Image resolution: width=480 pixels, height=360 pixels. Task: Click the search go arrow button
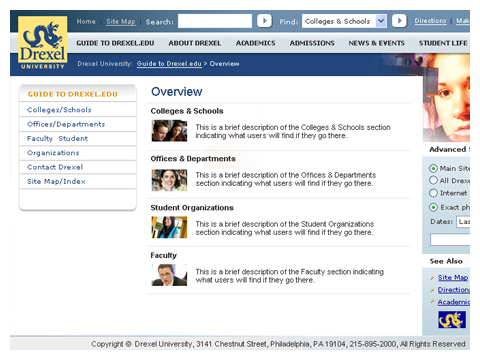click(x=264, y=21)
